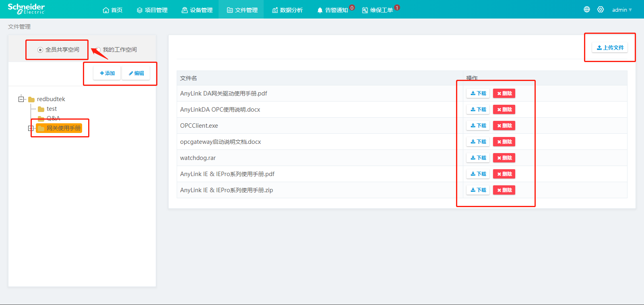The image size is (644, 305).
Task: Download opcgateway启动说明文档.docx
Action: coord(478,142)
